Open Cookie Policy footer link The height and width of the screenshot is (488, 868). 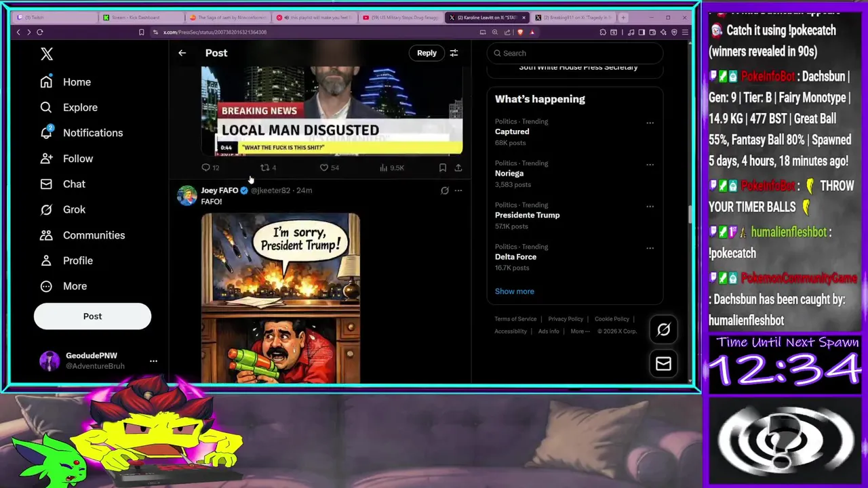pyautogui.click(x=612, y=319)
